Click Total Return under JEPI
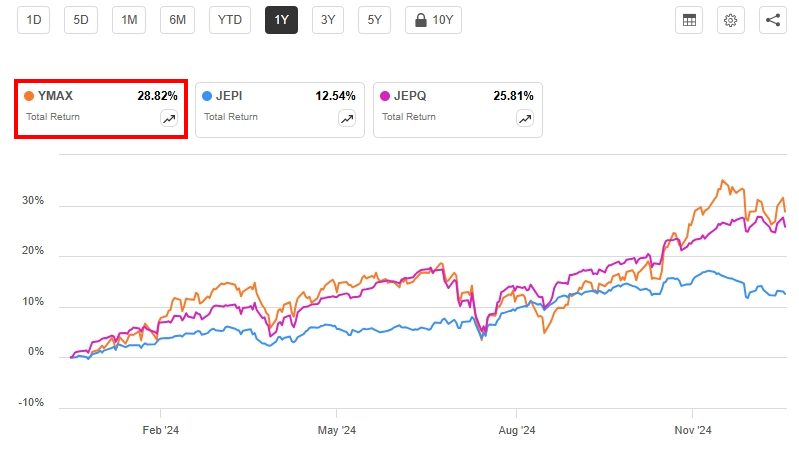 coord(231,117)
